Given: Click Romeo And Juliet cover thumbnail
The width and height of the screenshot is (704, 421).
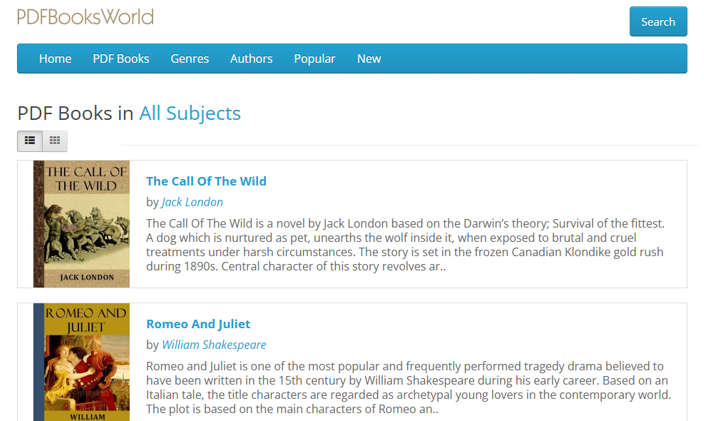Looking at the screenshot, I should (x=82, y=362).
